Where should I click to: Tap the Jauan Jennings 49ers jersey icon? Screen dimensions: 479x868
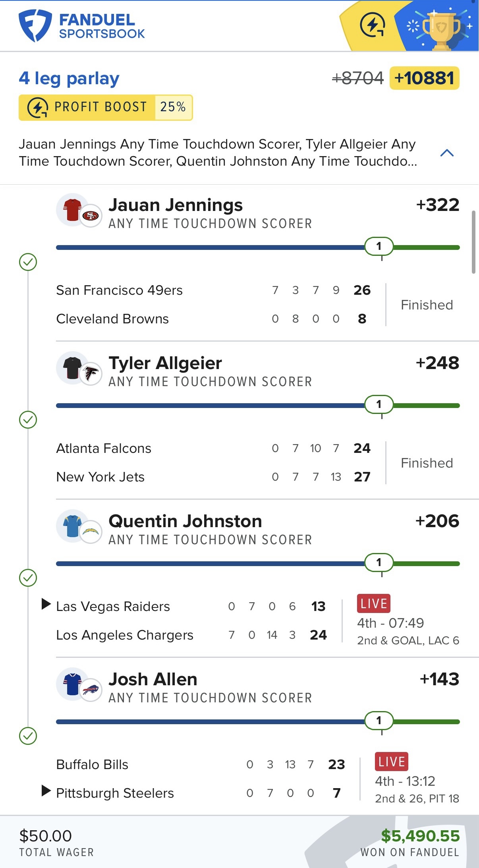click(x=73, y=210)
